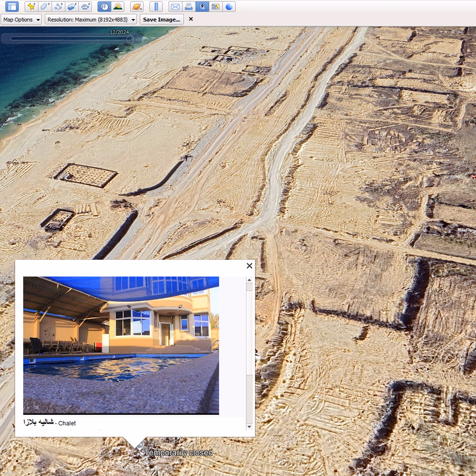Open the Map Options dropdown
The width and height of the screenshot is (476, 476).
click(21, 19)
